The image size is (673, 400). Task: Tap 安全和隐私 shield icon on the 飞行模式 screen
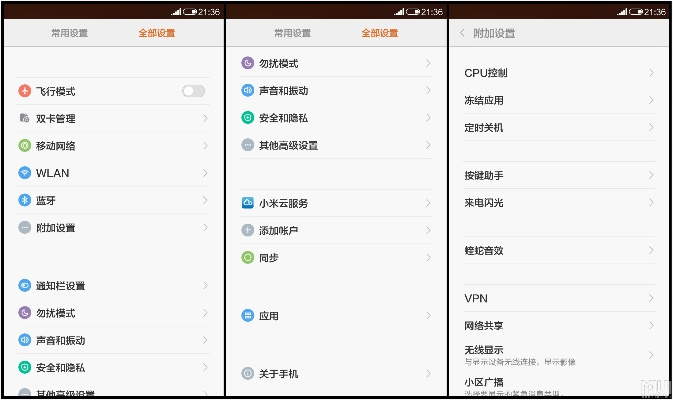pyautogui.click(x=24, y=367)
